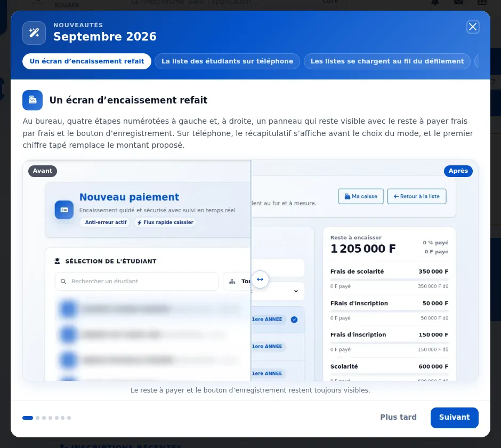This screenshot has width=501, height=448.
Task: Click the Avant badge on the preview
Action: click(43, 171)
